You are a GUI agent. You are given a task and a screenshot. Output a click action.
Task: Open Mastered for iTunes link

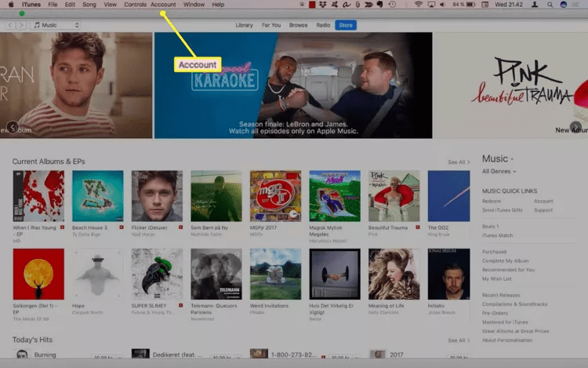[505, 322]
